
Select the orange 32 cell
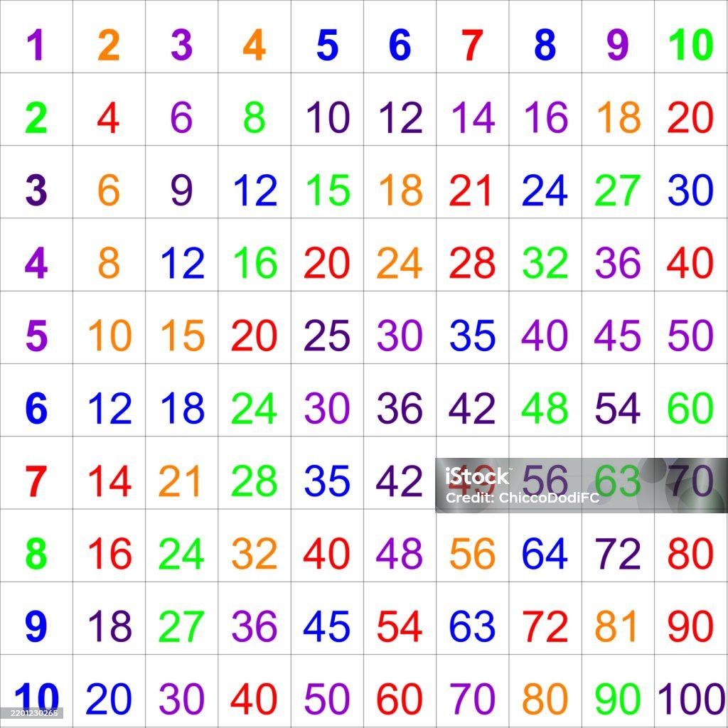[x=254, y=553]
